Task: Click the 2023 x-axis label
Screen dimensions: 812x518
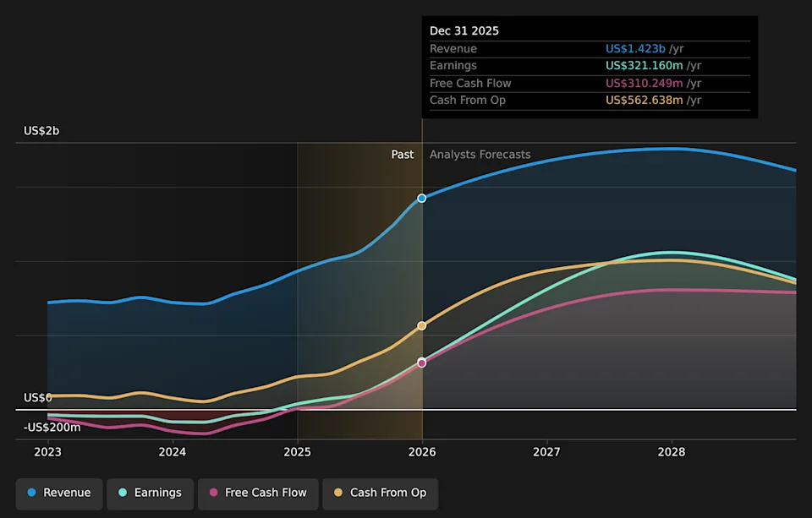Action: (x=47, y=452)
